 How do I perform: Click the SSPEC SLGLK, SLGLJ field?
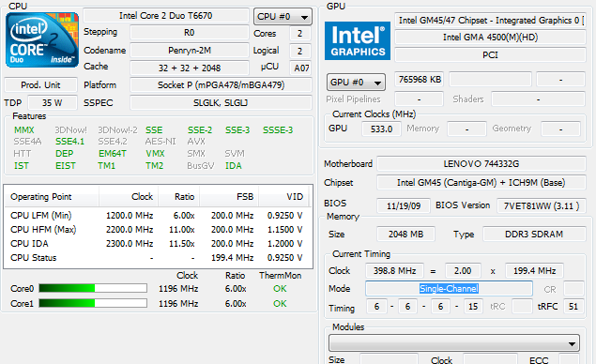[x=221, y=102]
